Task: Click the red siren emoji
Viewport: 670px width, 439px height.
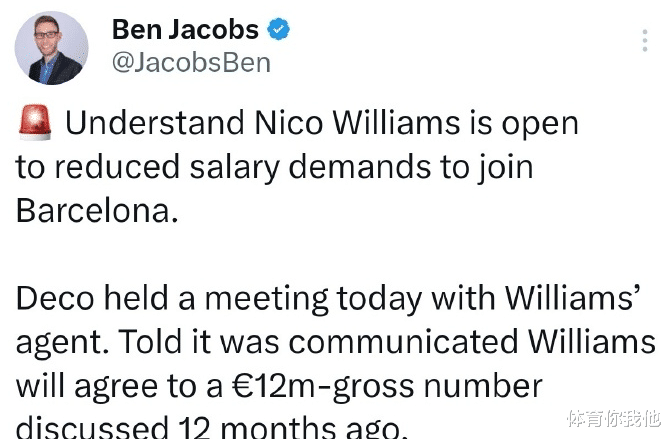Action: point(35,122)
